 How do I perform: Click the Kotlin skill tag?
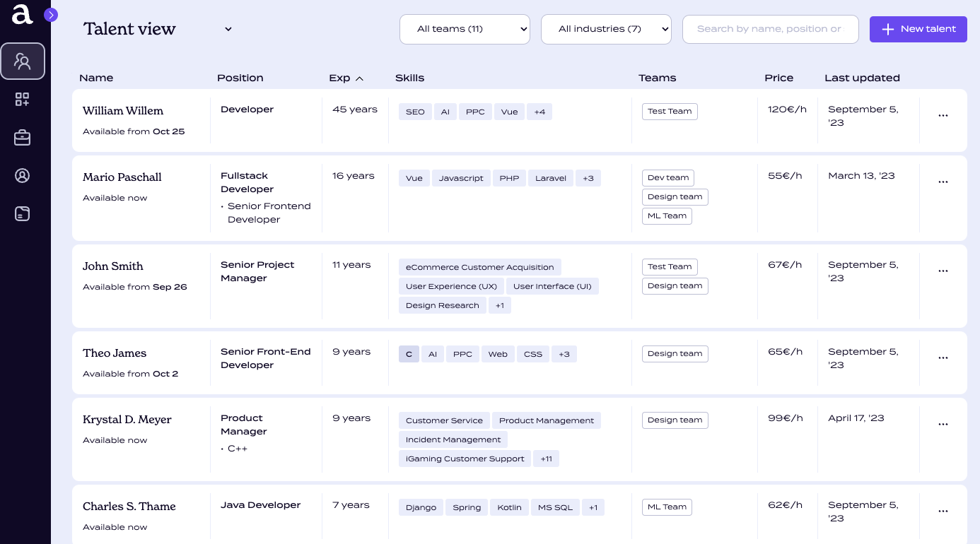pyautogui.click(x=509, y=507)
